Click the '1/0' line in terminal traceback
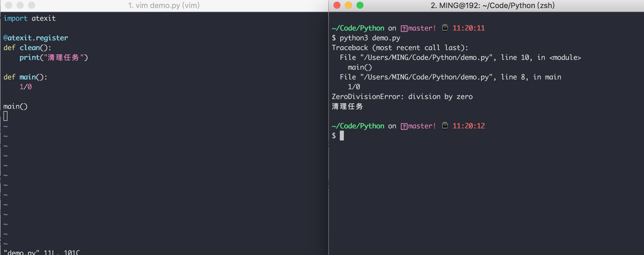 [x=354, y=87]
